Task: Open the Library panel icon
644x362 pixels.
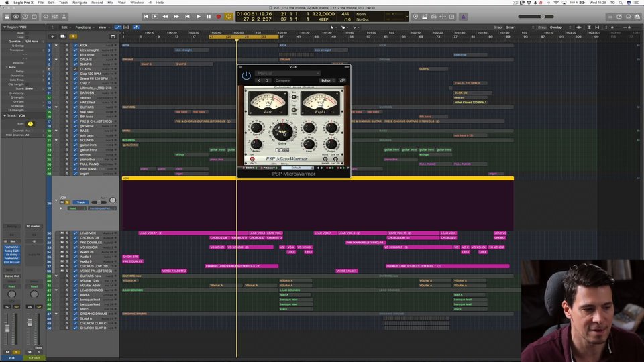Action: click(7, 17)
